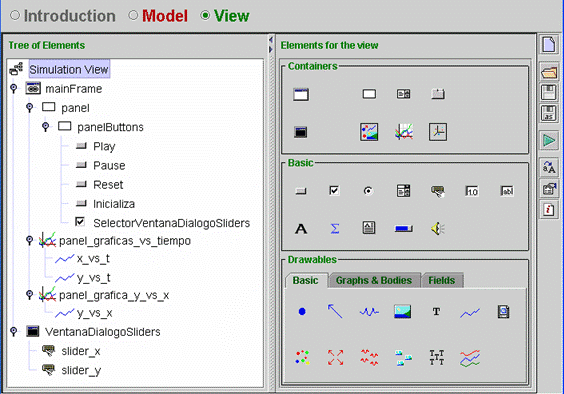Pick the Spring drawable icon
This screenshot has width=564, height=394.
369,312
